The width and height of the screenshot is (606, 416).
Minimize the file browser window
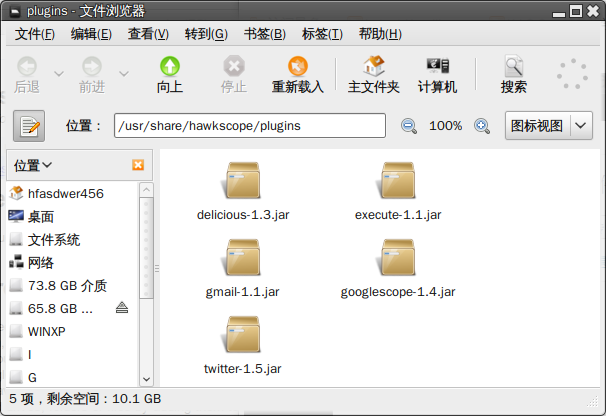coord(559,14)
